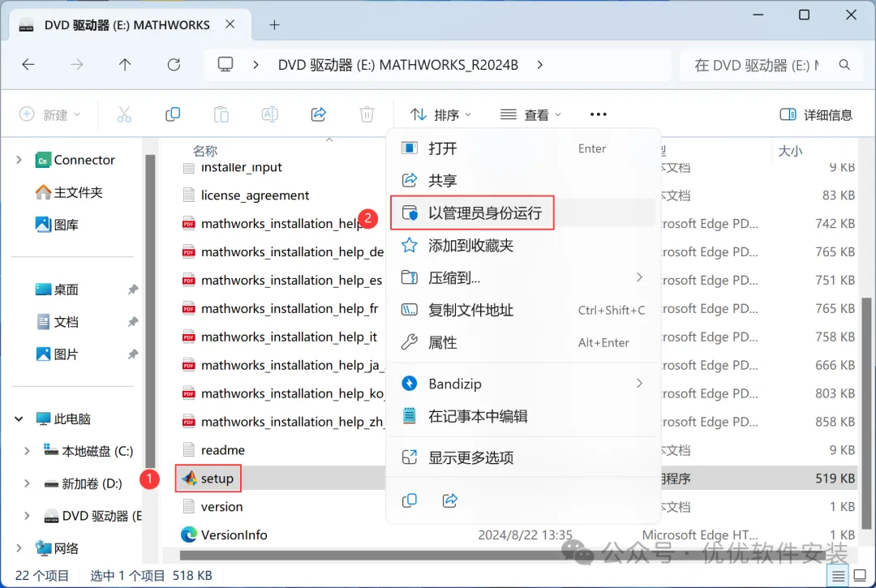Open Home (主文件夹) in sidebar
The width and height of the screenshot is (876, 588).
(x=69, y=192)
